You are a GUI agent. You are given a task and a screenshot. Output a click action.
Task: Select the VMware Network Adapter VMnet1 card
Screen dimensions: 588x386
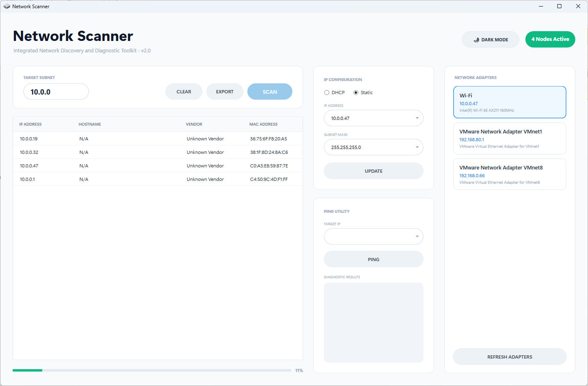click(x=510, y=138)
